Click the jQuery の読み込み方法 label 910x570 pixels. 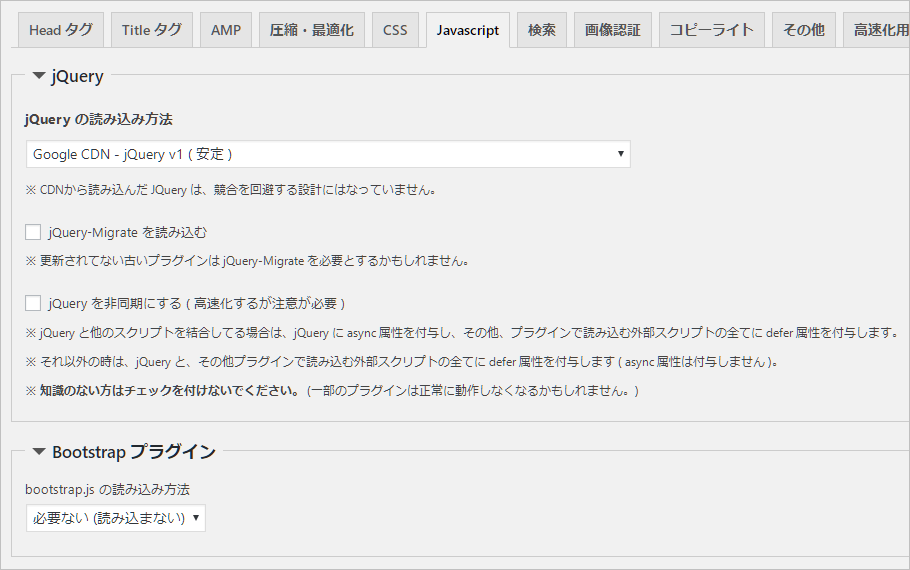click(99, 120)
